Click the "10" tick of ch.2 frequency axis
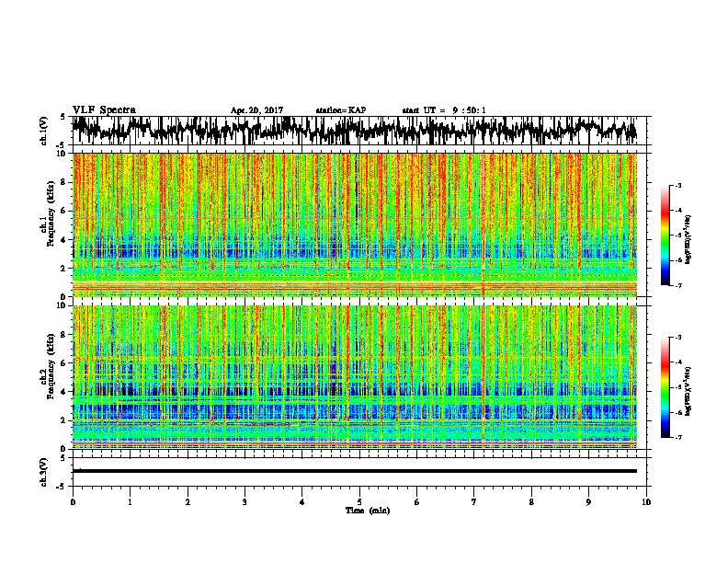Viewport: 728px width, 563px height. click(62, 305)
